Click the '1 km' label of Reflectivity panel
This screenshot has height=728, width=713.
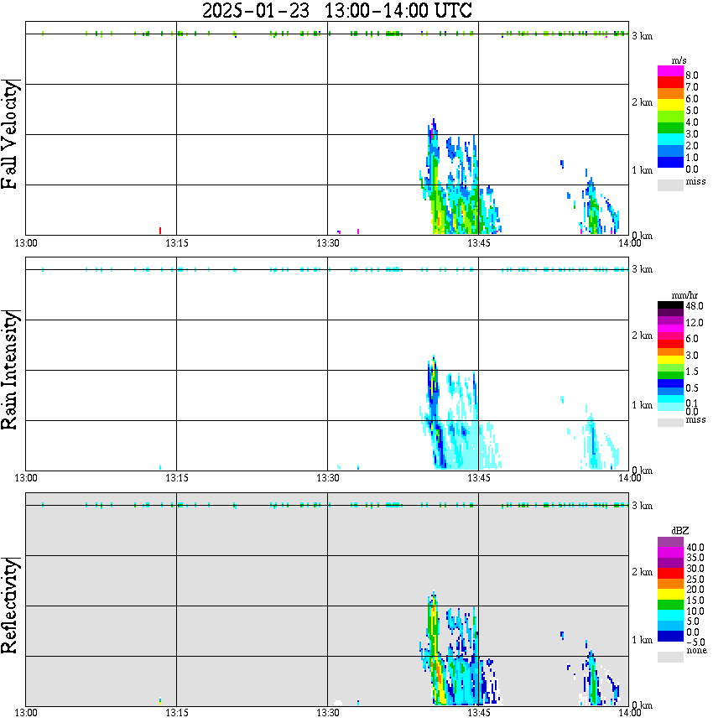[642, 640]
